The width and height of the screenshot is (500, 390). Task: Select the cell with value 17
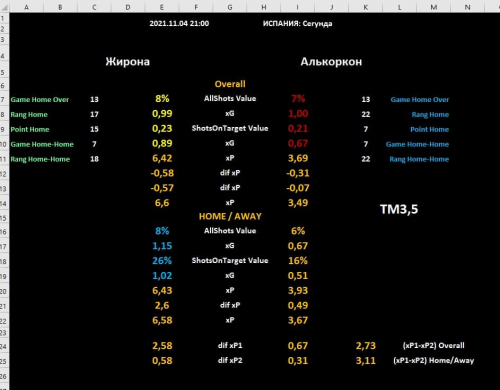(x=94, y=114)
